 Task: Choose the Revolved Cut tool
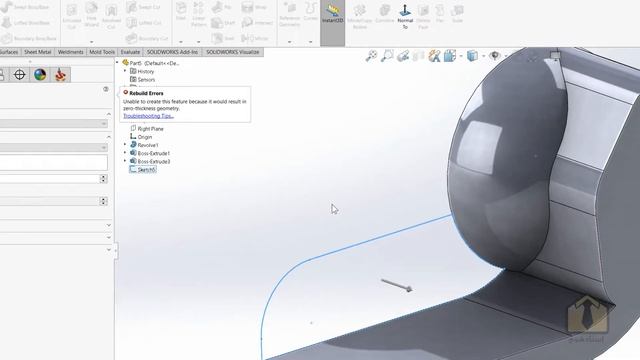111,16
